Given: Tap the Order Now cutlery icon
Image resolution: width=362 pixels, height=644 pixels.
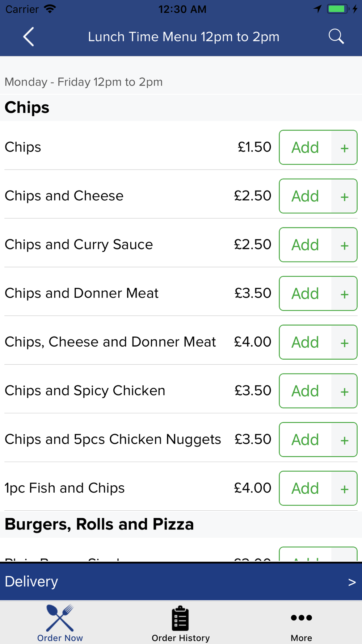Looking at the screenshot, I should (60, 618).
